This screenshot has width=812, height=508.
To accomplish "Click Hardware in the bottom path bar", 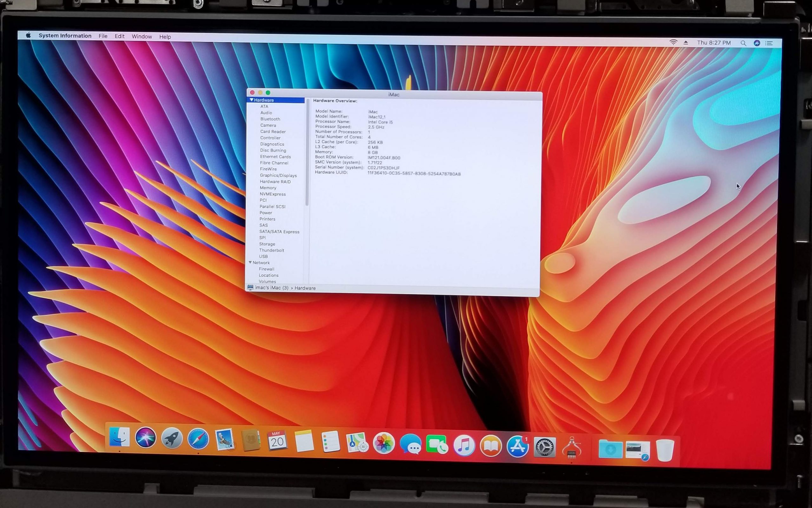I will pyautogui.click(x=305, y=288).
